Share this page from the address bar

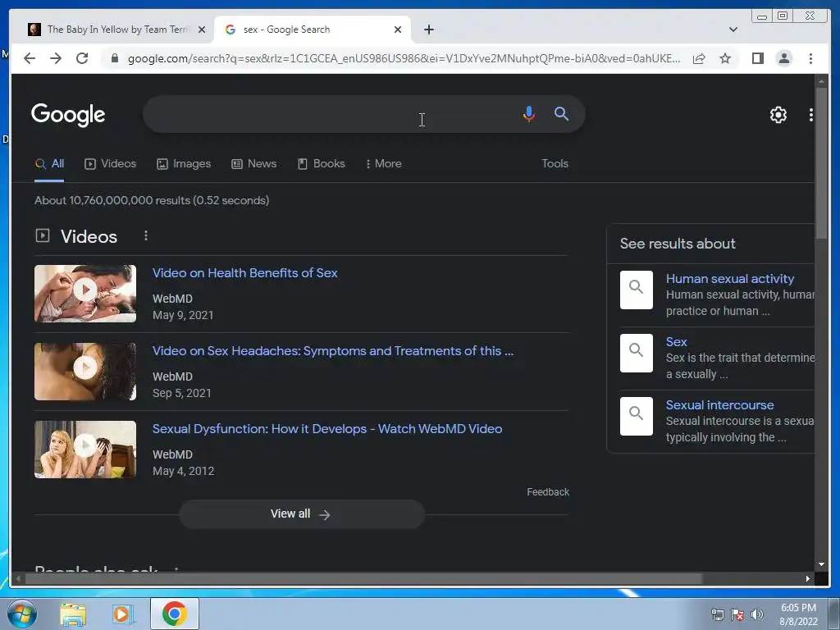(699, 58)
